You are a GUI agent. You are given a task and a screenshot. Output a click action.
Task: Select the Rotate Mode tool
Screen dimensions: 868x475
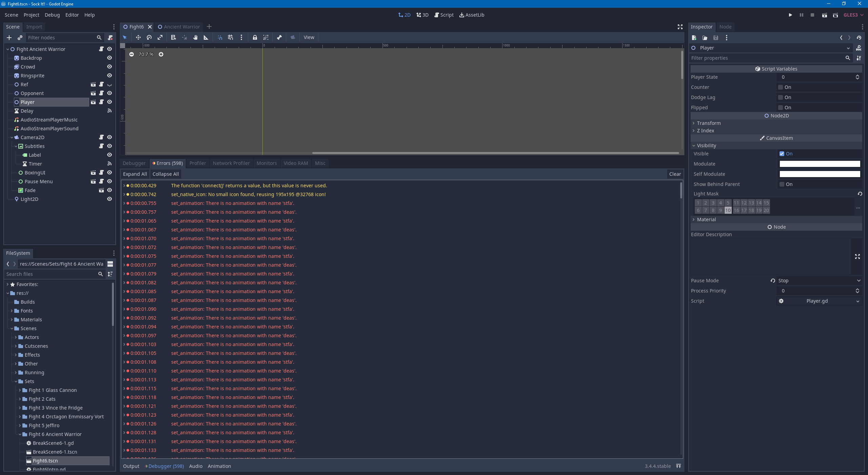149,37
